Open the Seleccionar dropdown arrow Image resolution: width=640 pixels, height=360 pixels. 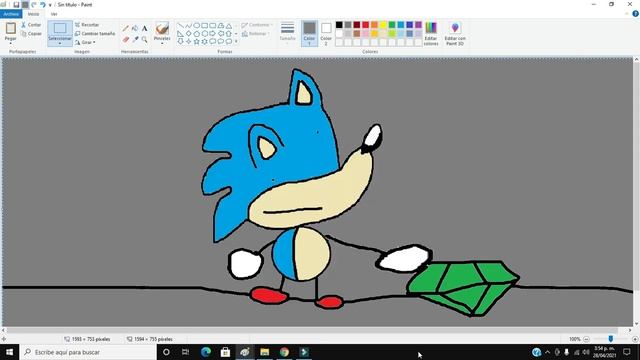coord(60,43)
